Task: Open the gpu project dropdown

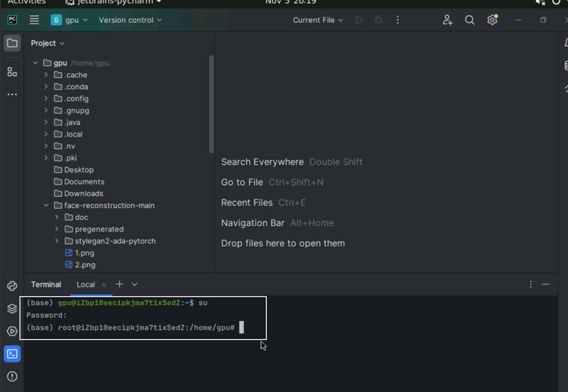Action: point(69,20)
